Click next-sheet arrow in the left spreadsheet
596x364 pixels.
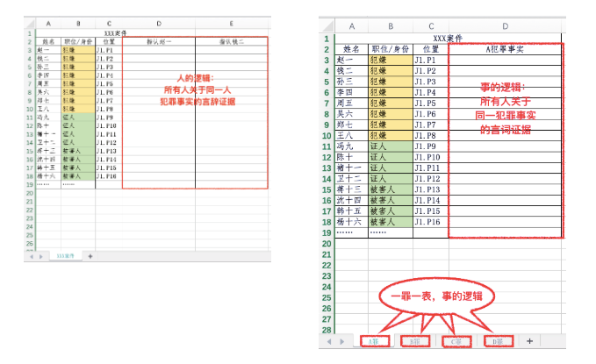[x=40, y=256]
